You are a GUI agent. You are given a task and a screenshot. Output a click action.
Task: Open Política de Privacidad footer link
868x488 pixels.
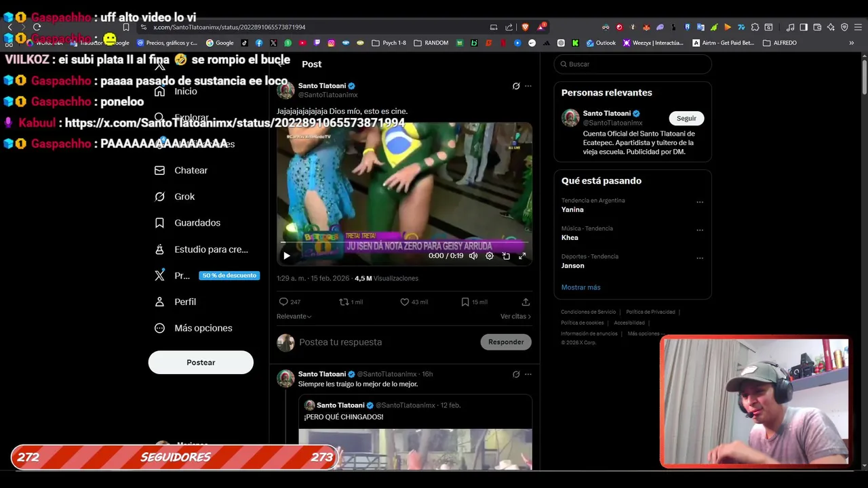point(650,312)
